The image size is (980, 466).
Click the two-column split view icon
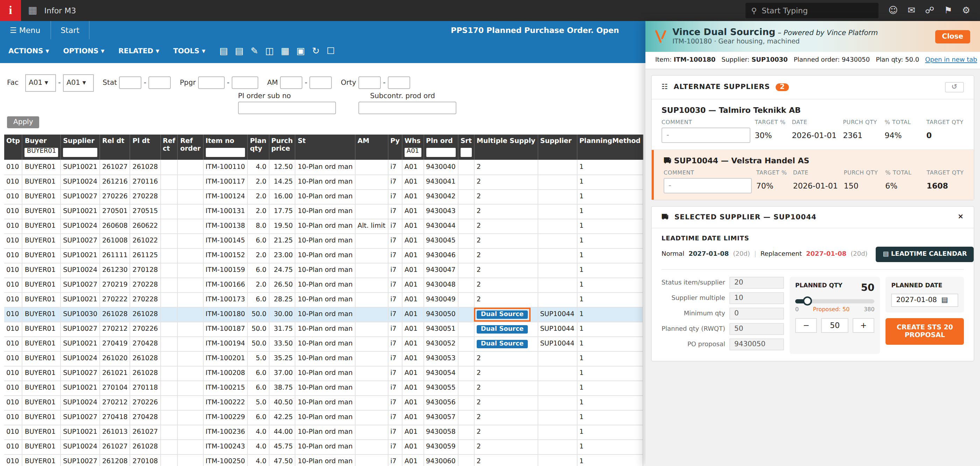coord(269,51)
